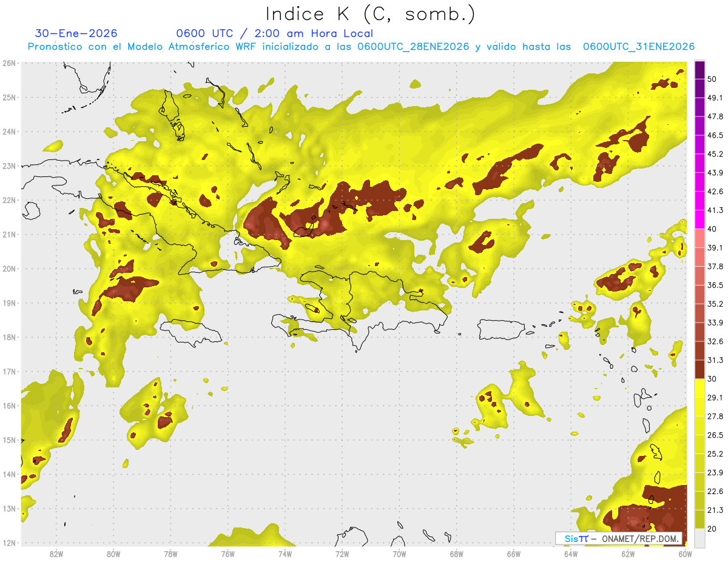Click the '33.9' colorbar label
Image resolution: width=728 pixels, height=562 pixels.
[715, 323]
